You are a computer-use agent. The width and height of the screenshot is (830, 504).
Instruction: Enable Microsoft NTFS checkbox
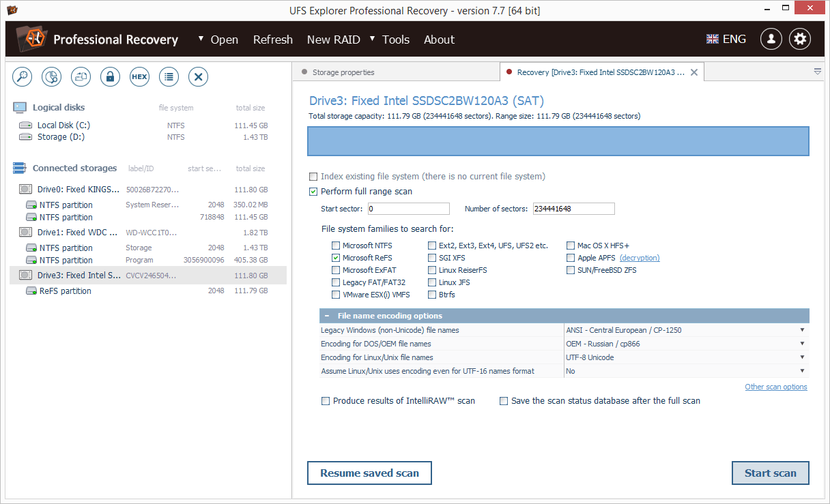tap(335, 246)
